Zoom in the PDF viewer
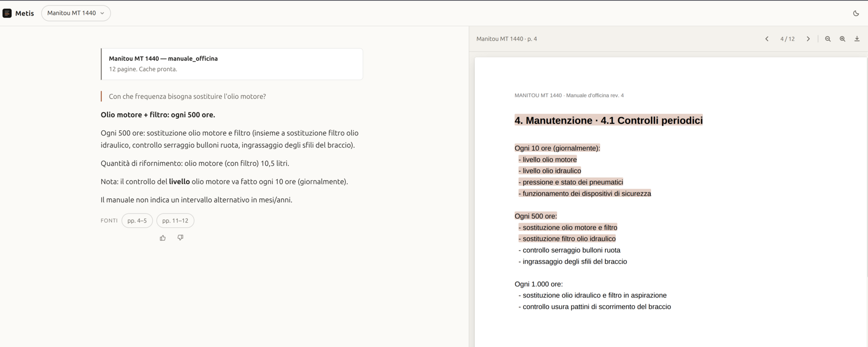868x347 pixels. 842,39
